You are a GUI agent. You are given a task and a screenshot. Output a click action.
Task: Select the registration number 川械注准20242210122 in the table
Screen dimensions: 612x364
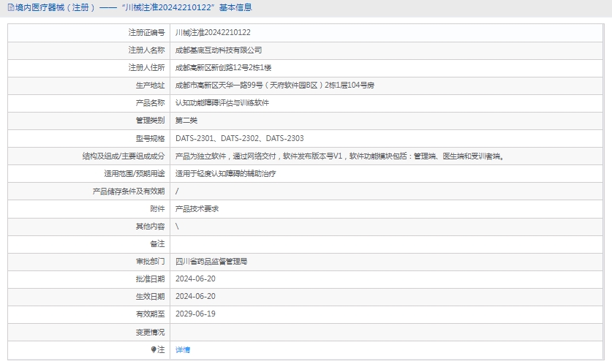[213, 33]
